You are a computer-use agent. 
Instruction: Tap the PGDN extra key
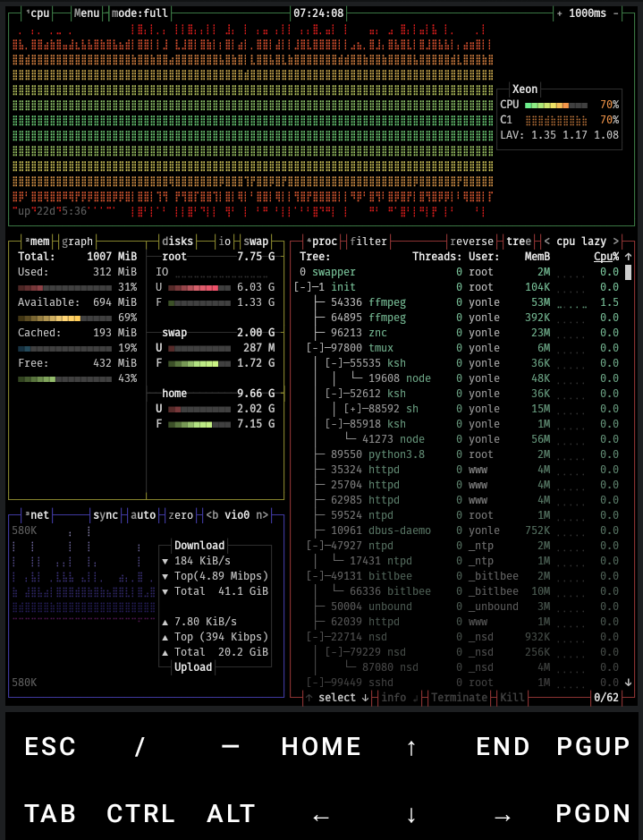coord(593,814)
